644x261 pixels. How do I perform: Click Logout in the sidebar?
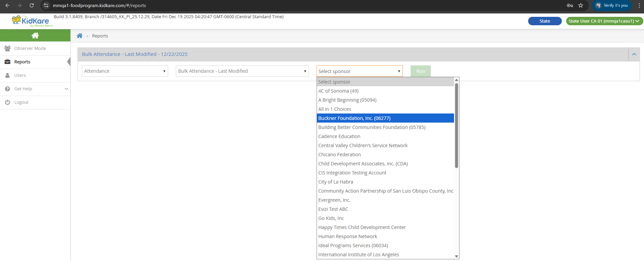(x=35, y=102)
